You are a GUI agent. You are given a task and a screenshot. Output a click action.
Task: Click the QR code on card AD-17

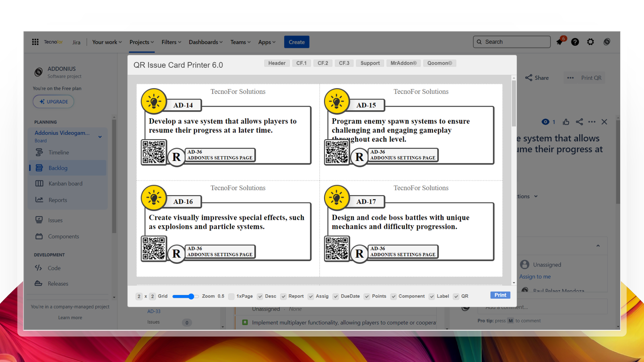337,249
